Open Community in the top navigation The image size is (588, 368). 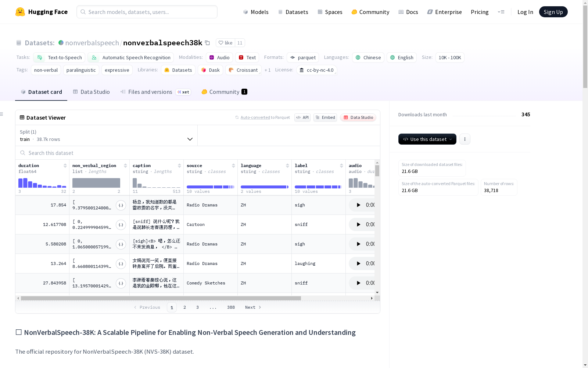coord(370,12)
